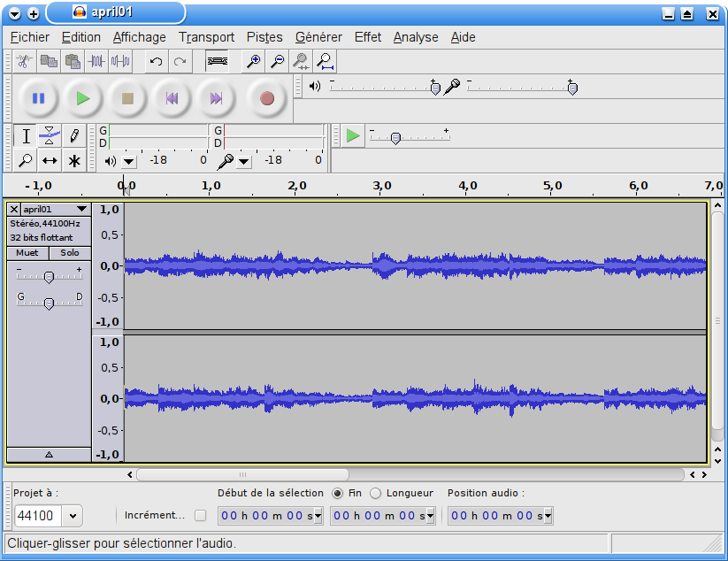Start playback with the large Play button
Screen dimensions: 728x561
[83, 98]
